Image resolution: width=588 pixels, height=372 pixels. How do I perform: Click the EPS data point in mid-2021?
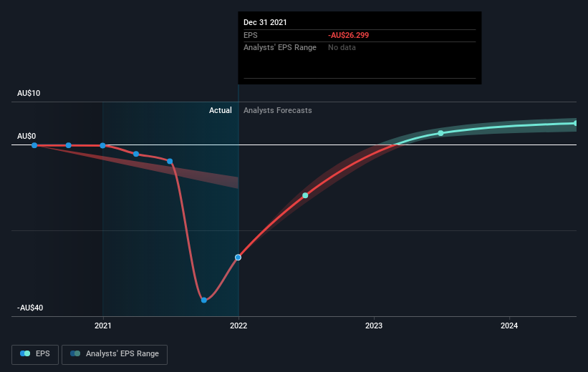(x=170, y=162)
